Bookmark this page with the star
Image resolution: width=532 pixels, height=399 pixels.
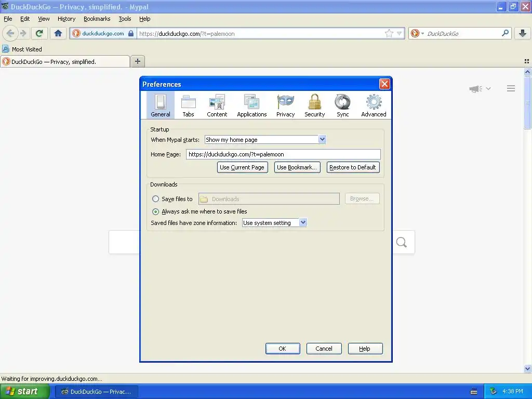(389, 33)
